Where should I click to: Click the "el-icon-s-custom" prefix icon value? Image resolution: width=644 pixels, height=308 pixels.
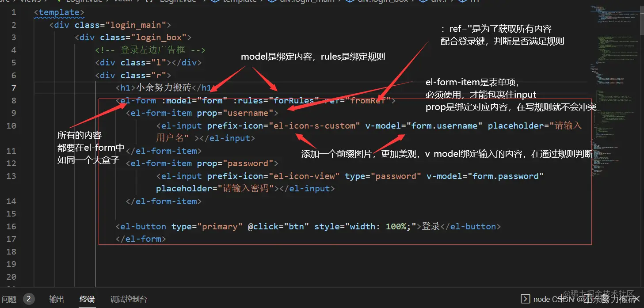click(314, 125)
